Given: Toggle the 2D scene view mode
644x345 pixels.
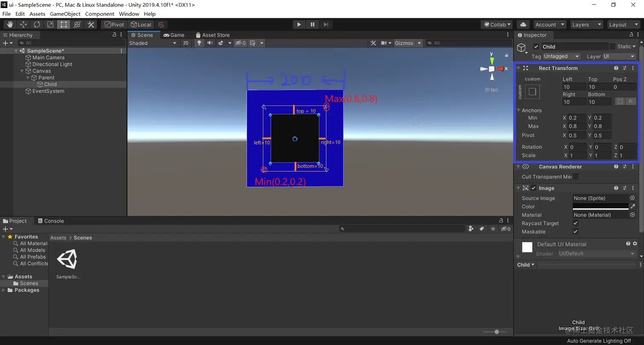Looking at the screenshot, I should pos(186,43).
